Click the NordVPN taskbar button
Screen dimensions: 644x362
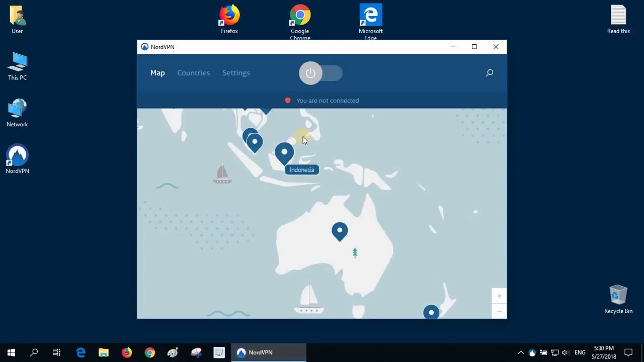(x=269, y=352)
